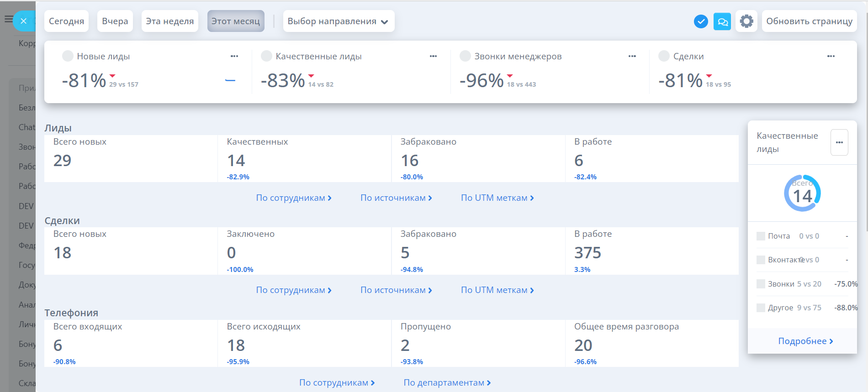The height and width of the screenshot is (392, 868).
Task: Click options button on Качественные лиды side card
Action: pos(839,142)
